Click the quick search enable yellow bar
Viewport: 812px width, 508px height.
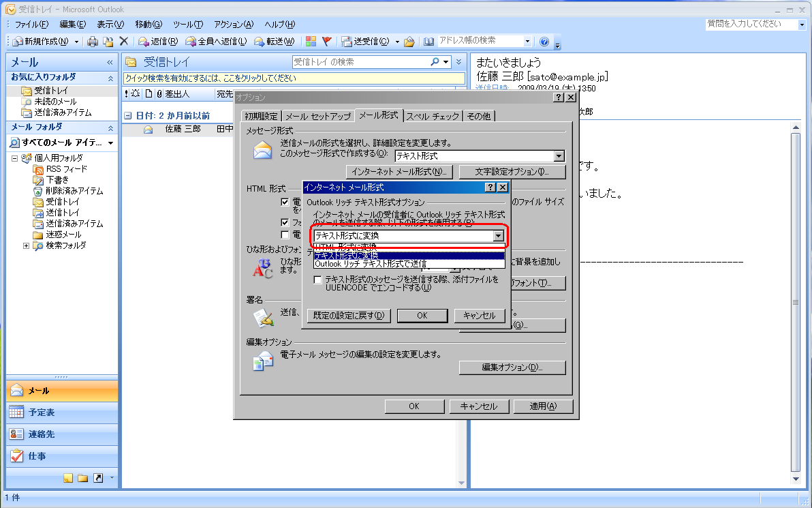294,78
